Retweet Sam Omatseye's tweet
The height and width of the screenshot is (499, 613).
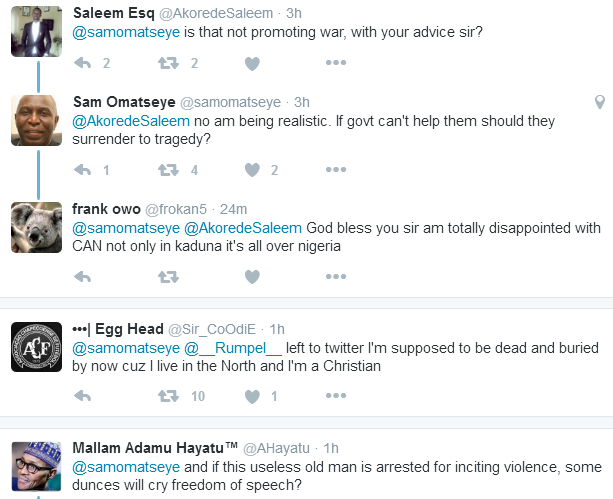click(x=167, y=170)
